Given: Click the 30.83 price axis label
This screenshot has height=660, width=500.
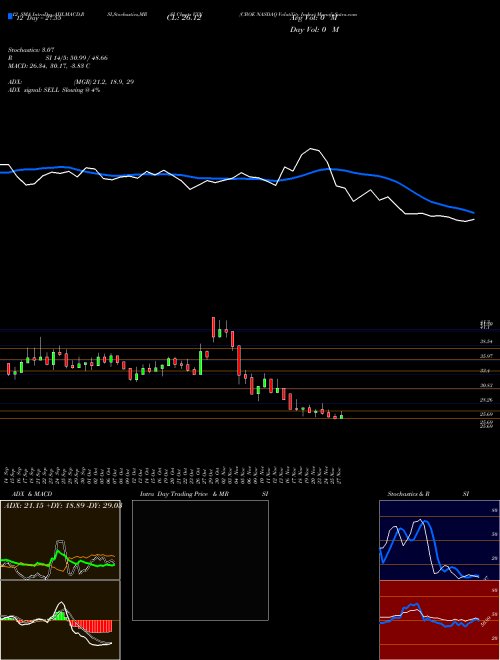Looking at the screenshot, I should (x=487, y=385).
